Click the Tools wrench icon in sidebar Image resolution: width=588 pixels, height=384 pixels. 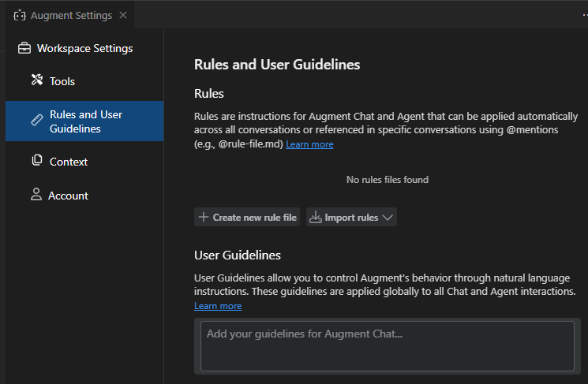tap(36, 80)
